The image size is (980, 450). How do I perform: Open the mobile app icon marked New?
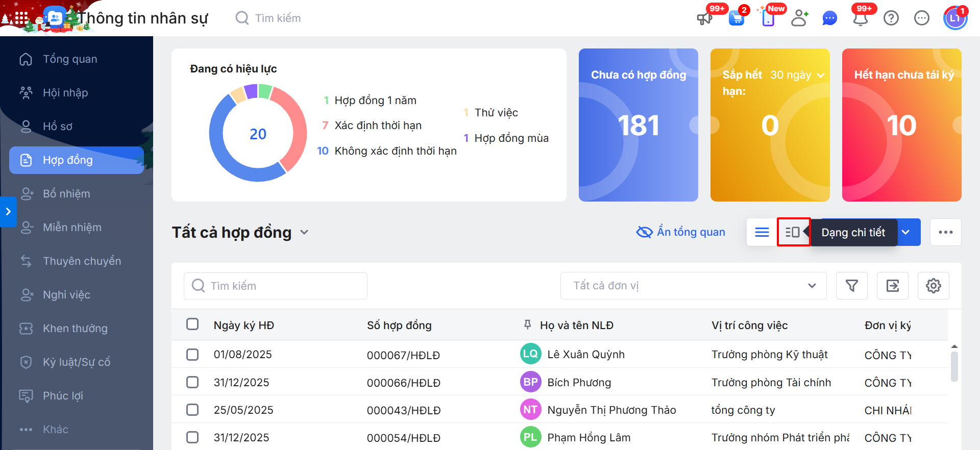768,19
